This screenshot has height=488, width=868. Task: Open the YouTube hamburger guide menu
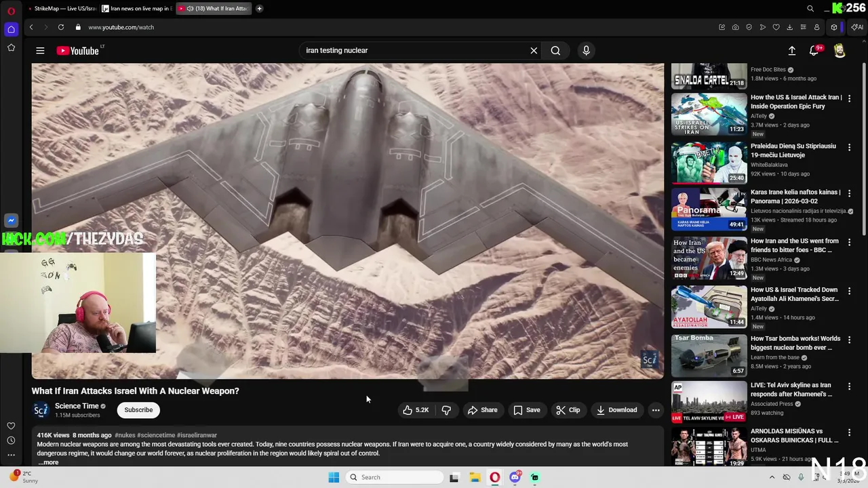[x=40, y=50]
